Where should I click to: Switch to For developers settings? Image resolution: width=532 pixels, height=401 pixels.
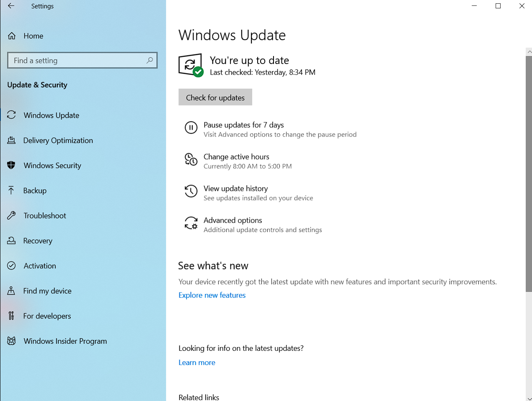pyautogui.click(x=47, y=316)
